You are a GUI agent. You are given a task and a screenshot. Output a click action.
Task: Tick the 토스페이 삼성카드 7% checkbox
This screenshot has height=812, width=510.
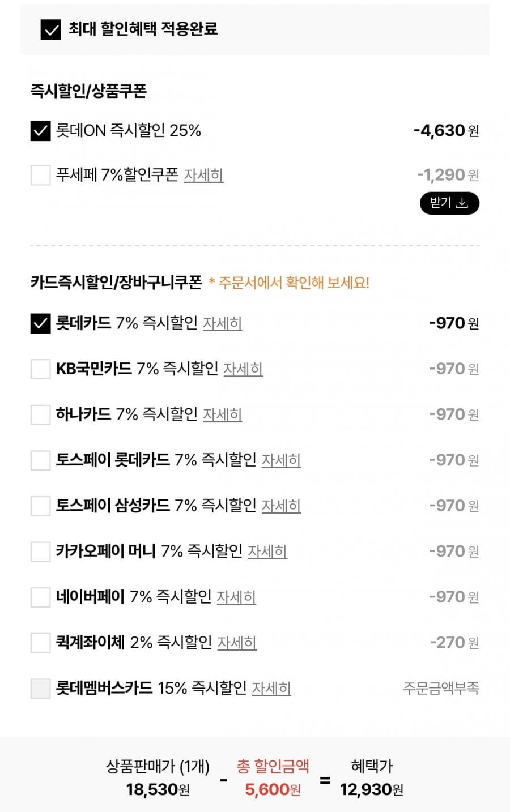40,506
